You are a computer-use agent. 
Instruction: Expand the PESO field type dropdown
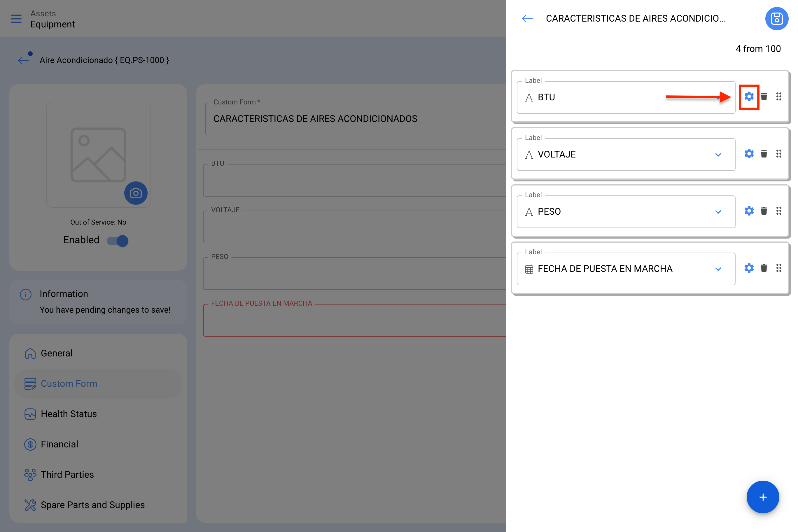pos(718,212)
